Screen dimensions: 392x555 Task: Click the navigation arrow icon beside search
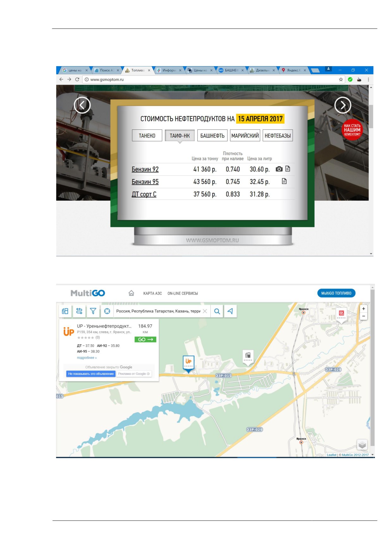click(x=230, y=311)
